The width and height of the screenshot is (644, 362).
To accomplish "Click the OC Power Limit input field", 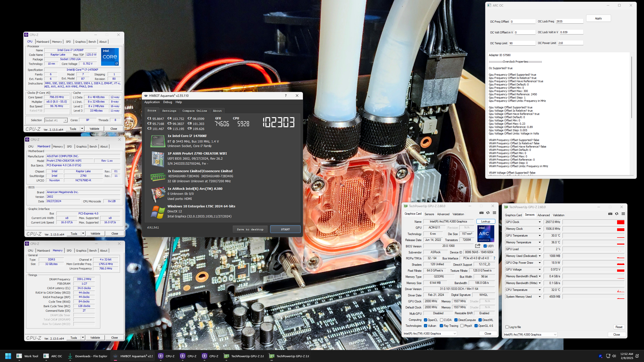I will tap(570, 43).
